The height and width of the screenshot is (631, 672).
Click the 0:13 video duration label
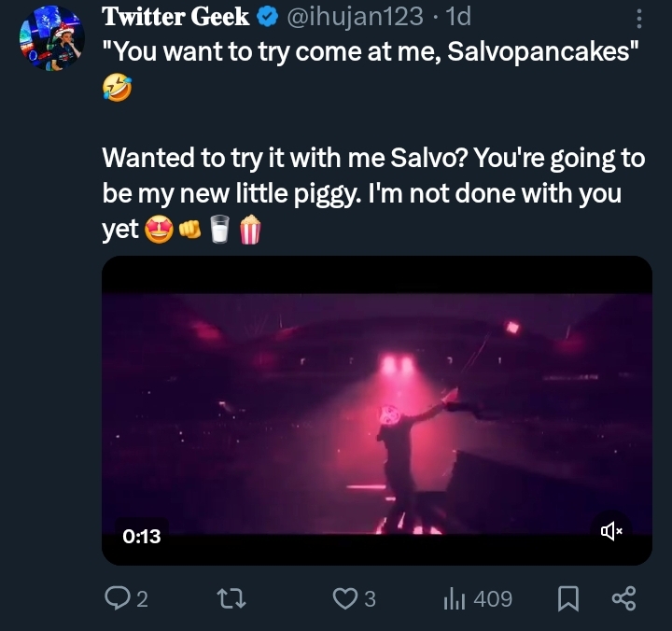click(x=142, y=536)
